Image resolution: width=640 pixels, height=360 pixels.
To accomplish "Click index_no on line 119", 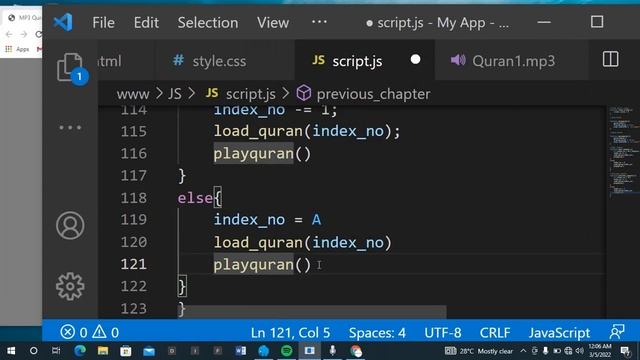I will point(249,220).
